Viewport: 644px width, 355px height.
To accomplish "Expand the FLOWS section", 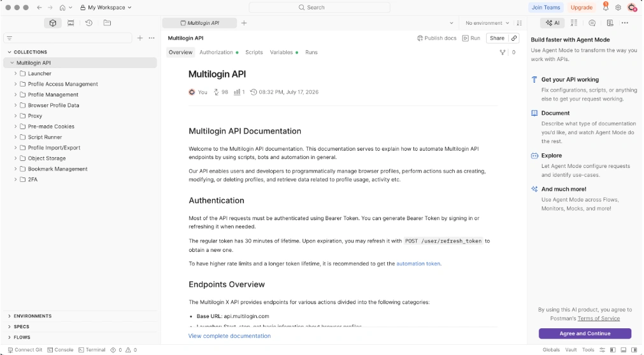I will click(x=10, y=337).
